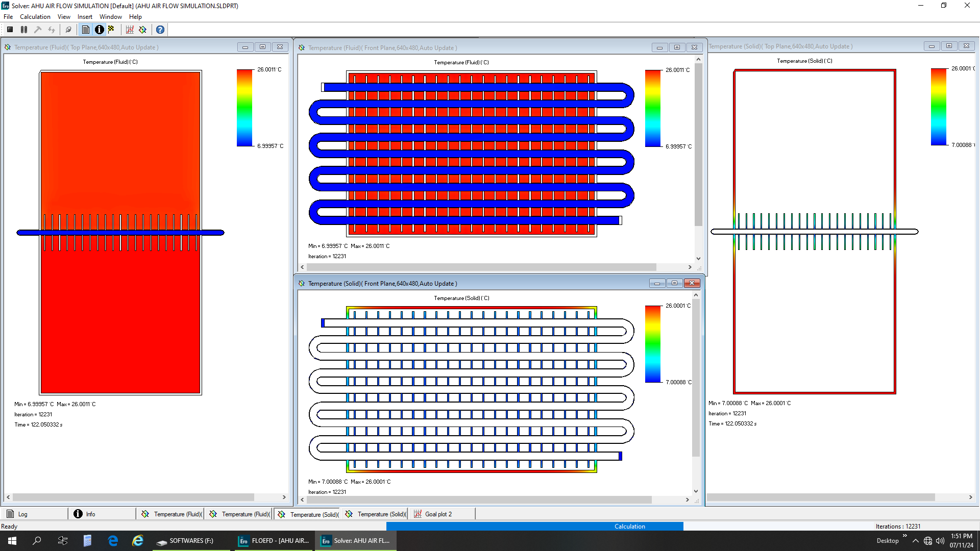Click down scroll arrow in Fluid Front Plane window
This screenshot has height=551, width=980.
click(x=698, y=259)
